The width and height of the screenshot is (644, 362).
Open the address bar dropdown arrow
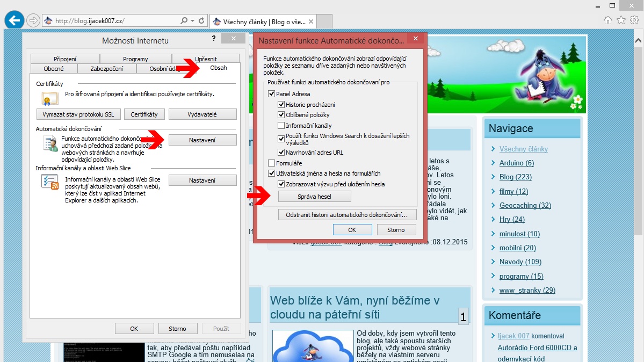click(192, 20)
